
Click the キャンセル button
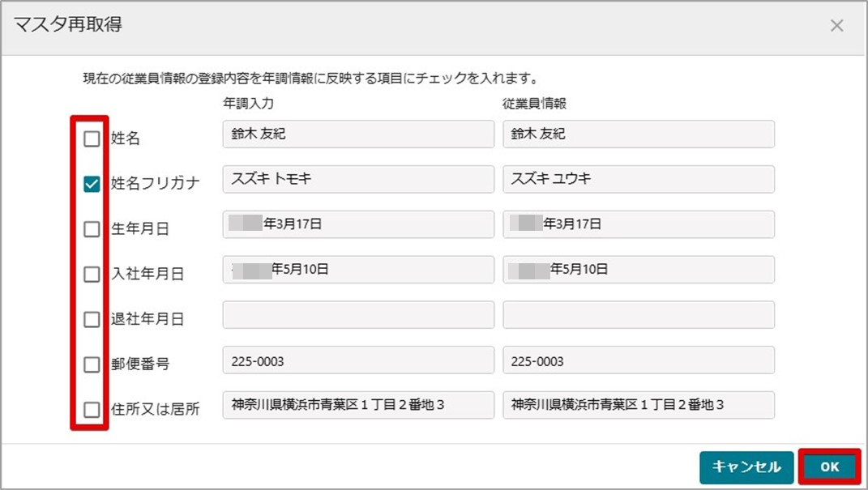[746, 467]
